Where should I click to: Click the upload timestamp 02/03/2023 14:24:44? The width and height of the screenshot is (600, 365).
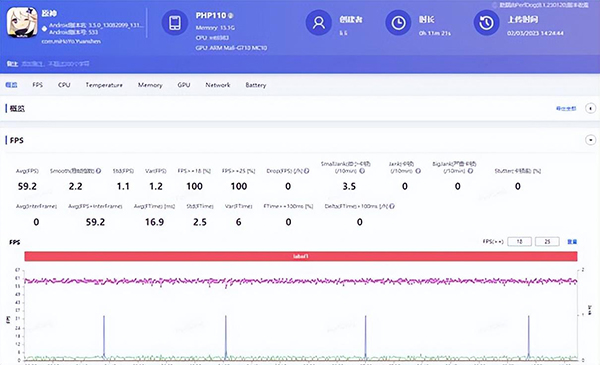[x=535, y=33]
